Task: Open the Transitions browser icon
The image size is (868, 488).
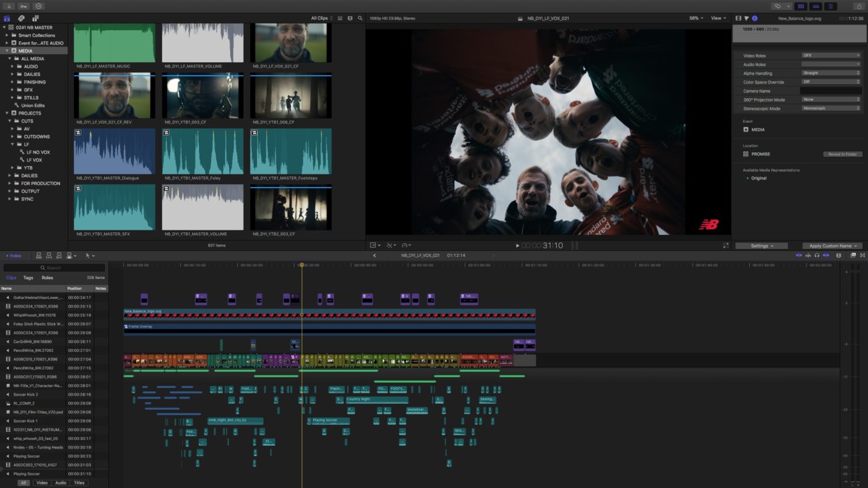Action: [x=861, y=255]
